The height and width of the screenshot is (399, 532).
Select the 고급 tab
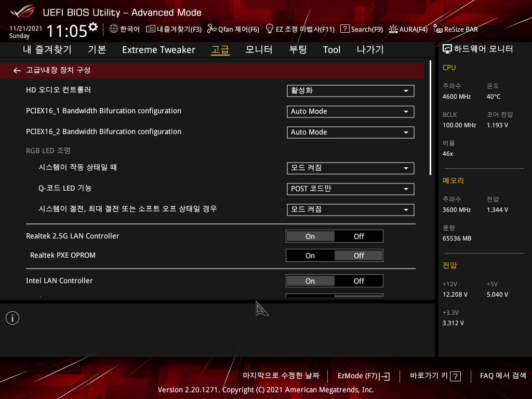(x=220, y=50)
